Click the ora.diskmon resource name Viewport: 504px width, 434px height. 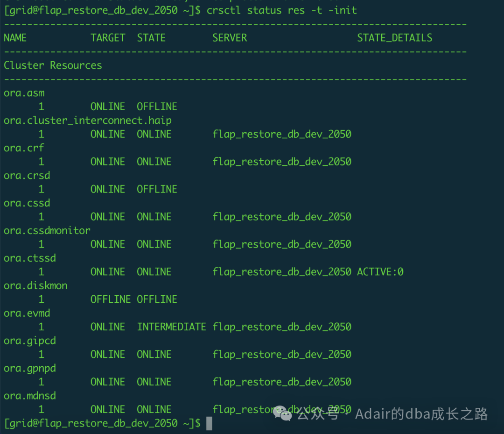click(35, 285)
